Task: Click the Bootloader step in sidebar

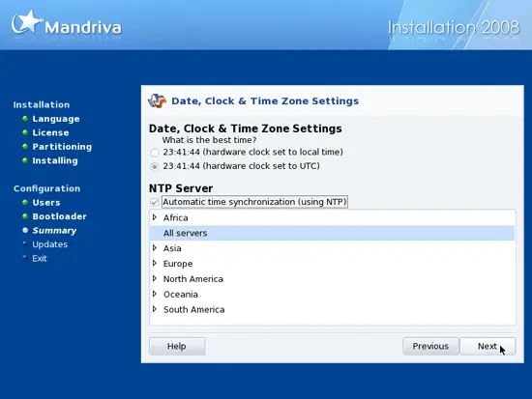Action: (x=59, y=216)
